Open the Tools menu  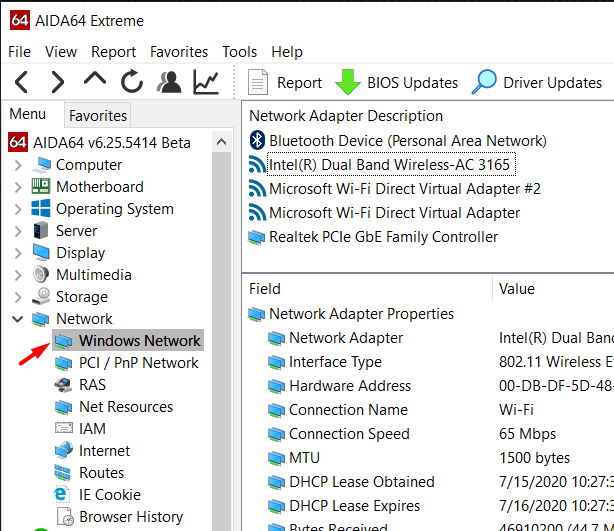(x=239, y=52)
